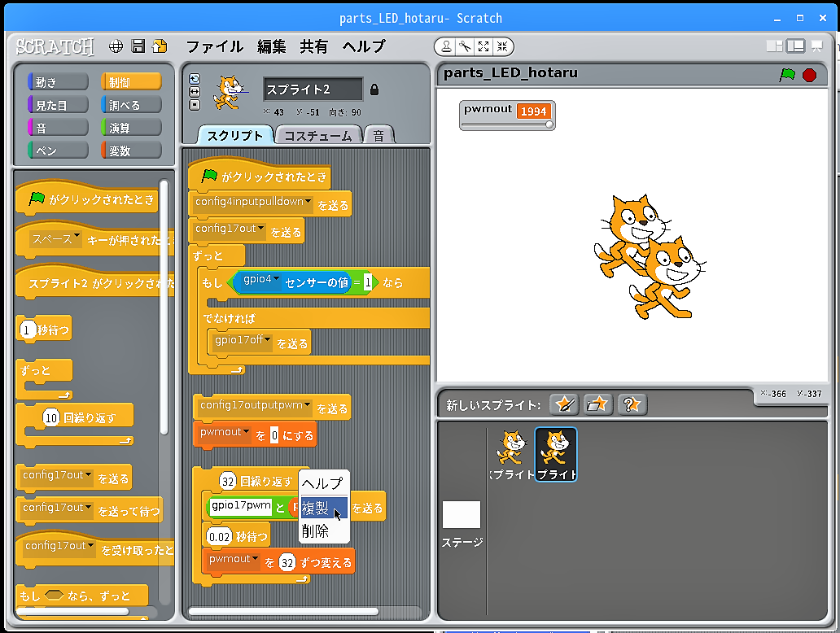Click the green flag start button
Screen dimensions: 840x633
point(787,74)
